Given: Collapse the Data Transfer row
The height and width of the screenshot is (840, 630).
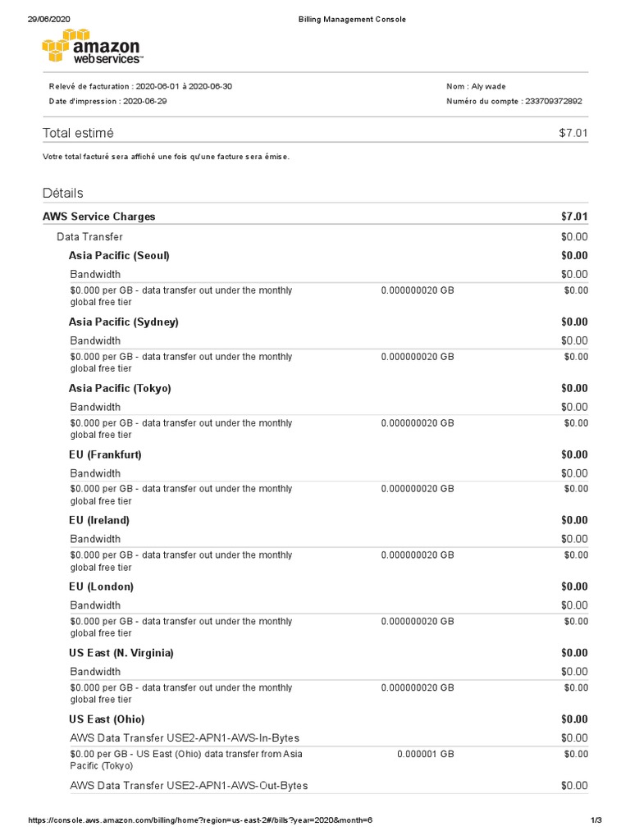Looking at the screenshot, I should coord(89,236).
